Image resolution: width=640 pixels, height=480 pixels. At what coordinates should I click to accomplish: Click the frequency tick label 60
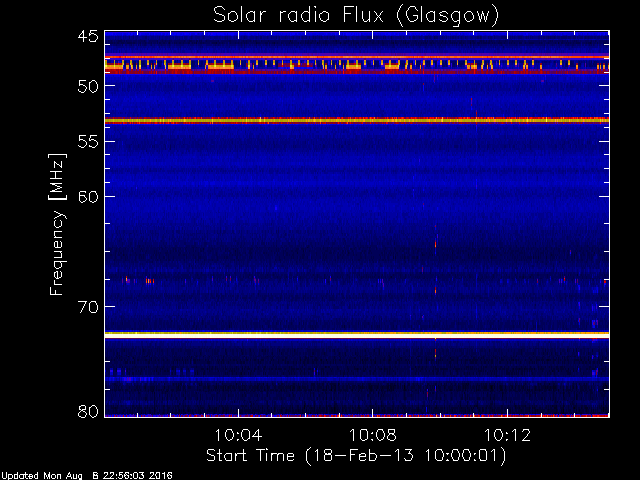point(88,197)
